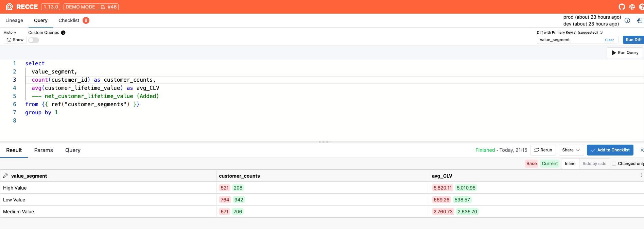Click the DEMO MODE label

81,7
